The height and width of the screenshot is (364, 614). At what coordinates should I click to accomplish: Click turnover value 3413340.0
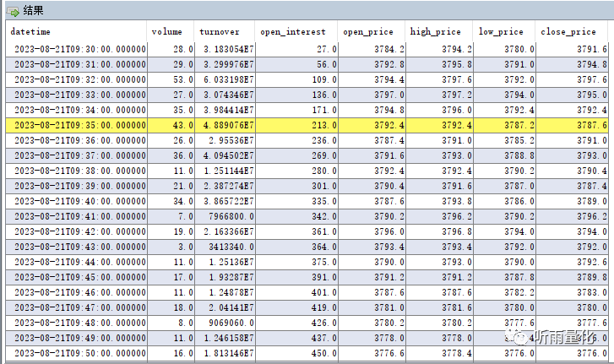pos(225,247)
